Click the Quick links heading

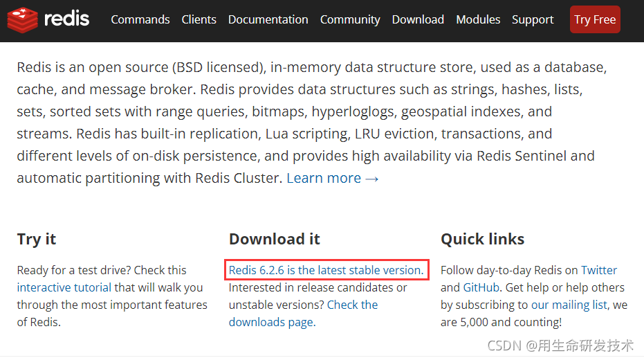pos(483,239)
